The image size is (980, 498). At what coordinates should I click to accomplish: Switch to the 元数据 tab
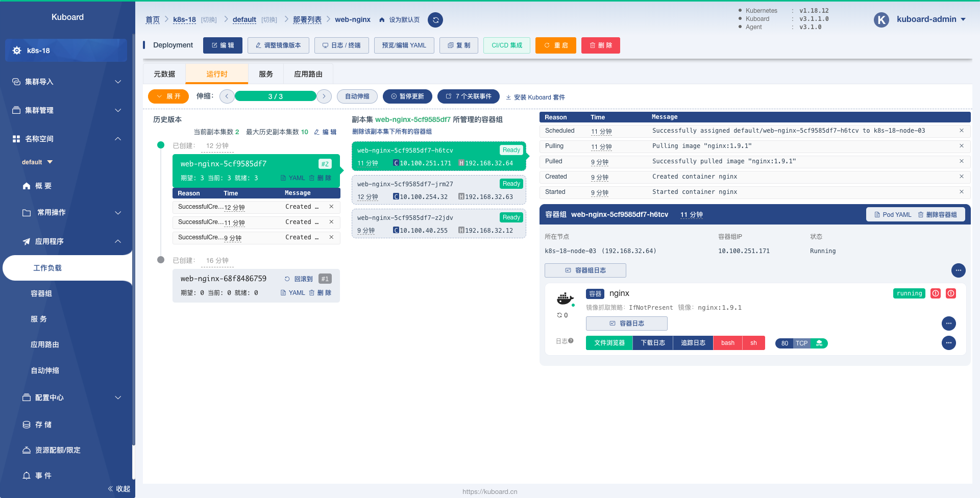[x=164, y=74]
